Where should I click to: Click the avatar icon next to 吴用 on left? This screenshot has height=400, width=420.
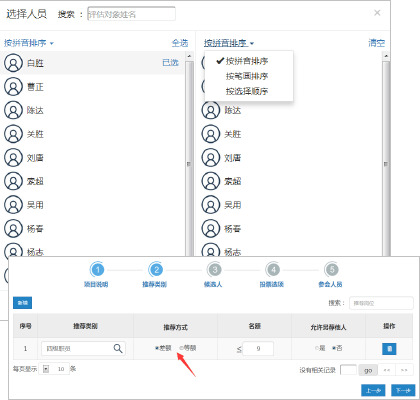click(13, 205)
